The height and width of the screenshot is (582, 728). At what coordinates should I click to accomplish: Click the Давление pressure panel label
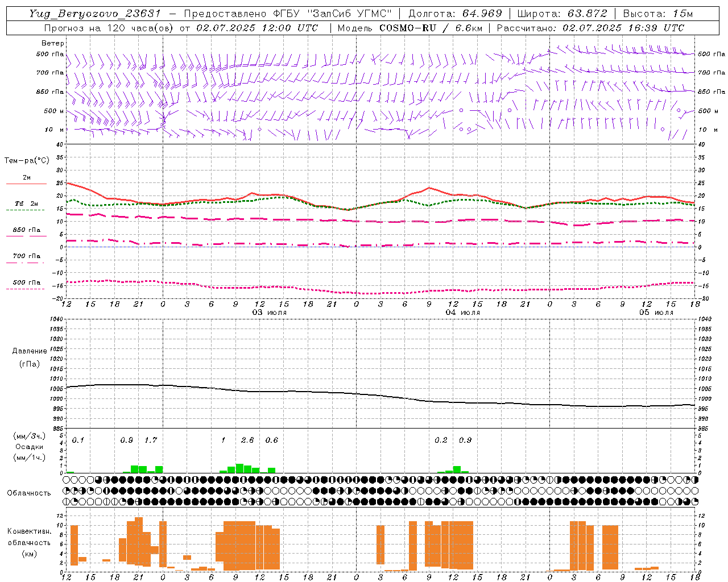pyautogui.click(x=30, y=351)
